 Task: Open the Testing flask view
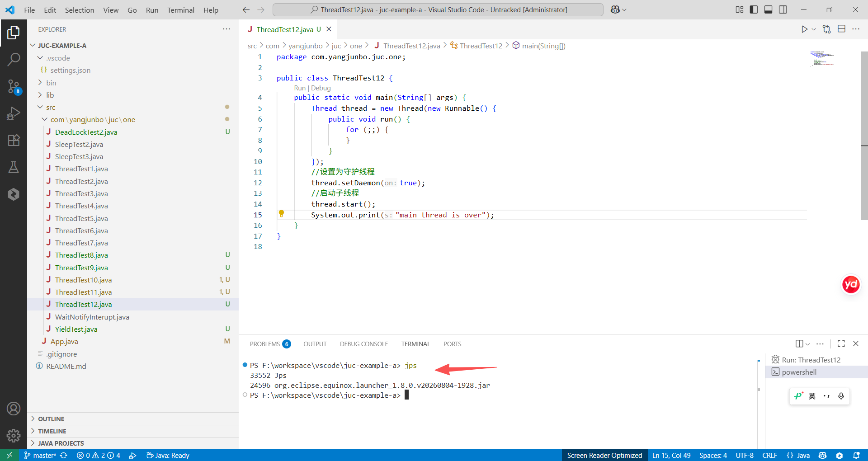pos(14,168)
